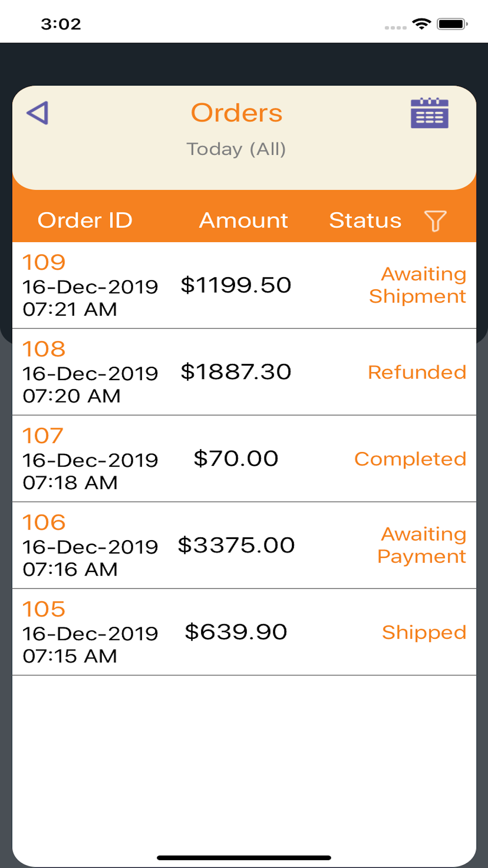Open the calendar date picker icon
488x868 pixels.
coord(429,113)
